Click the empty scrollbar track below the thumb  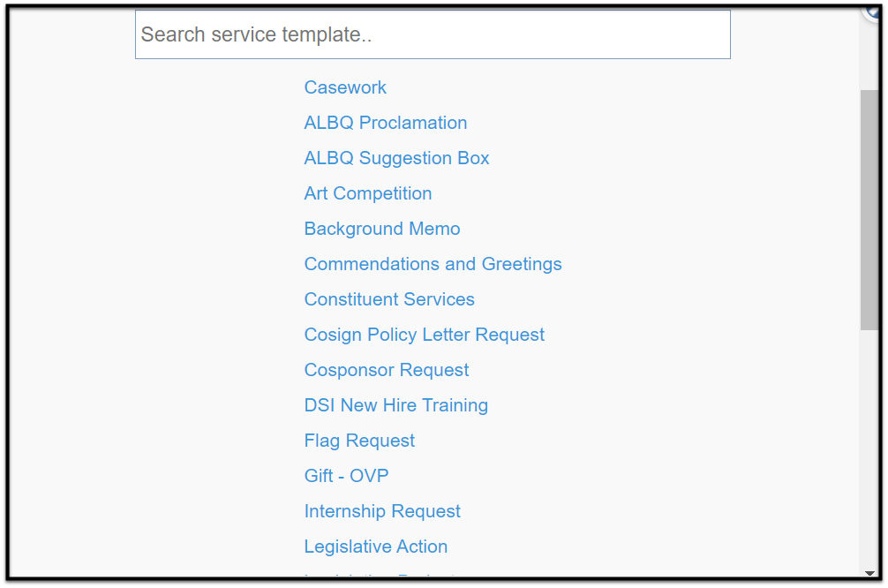[x=869, y=449]
